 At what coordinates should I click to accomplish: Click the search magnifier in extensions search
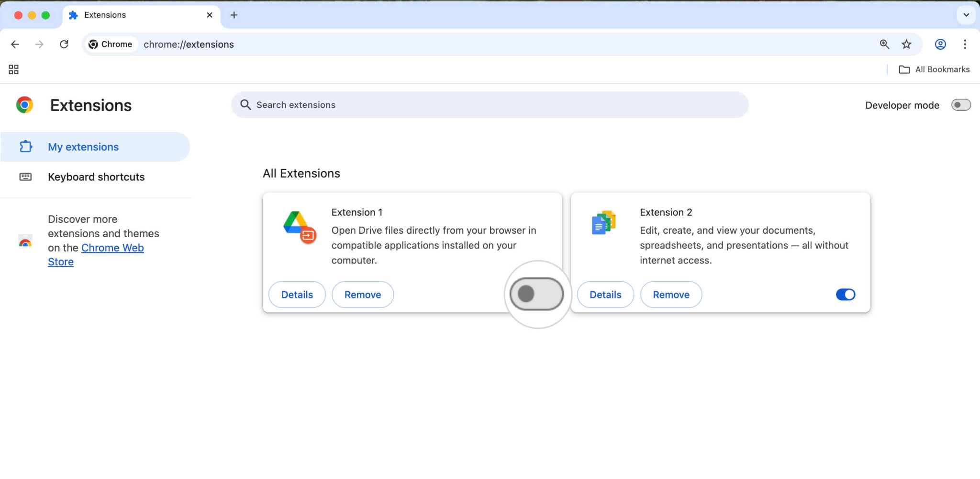click(245, 105)
